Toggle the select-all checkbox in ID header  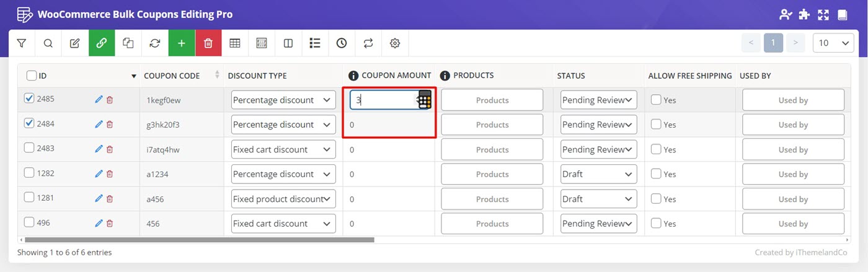click(32, 76)
